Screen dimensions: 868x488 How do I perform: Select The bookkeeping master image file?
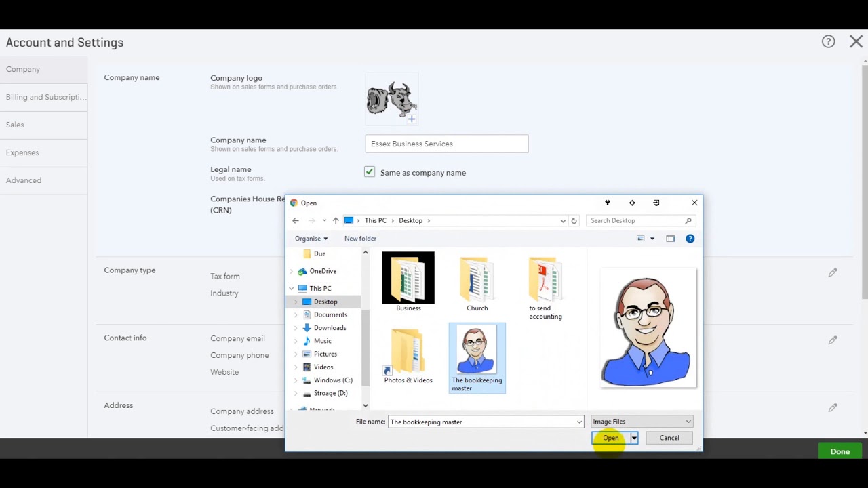tap(477, 358)
